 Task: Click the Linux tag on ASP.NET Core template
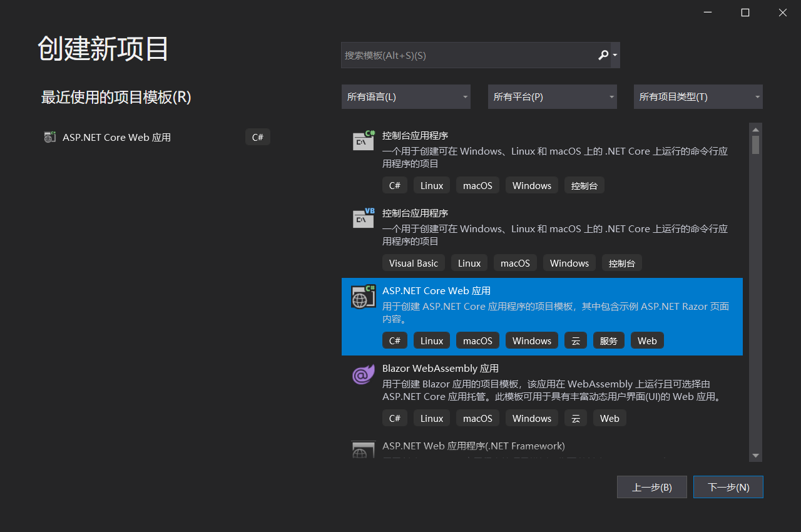432,340
